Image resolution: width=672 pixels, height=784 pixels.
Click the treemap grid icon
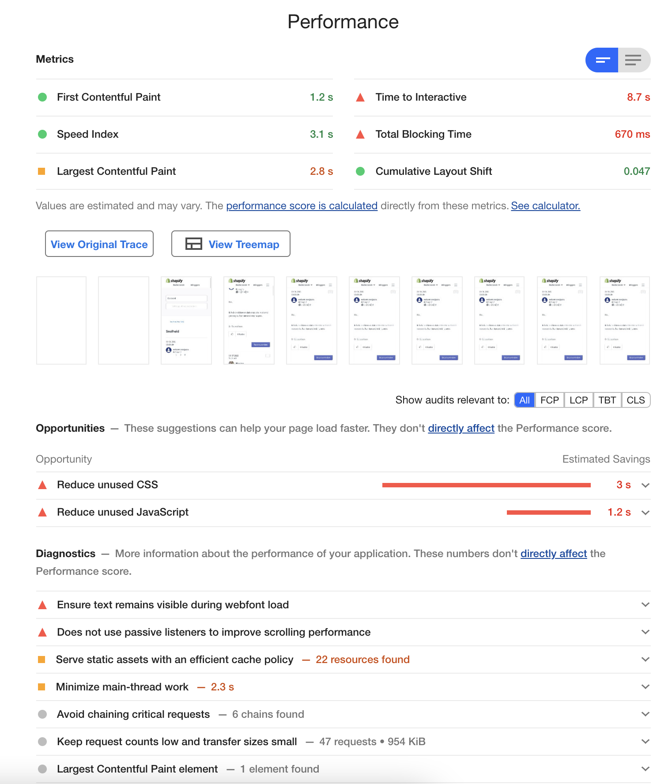[193, 244]
